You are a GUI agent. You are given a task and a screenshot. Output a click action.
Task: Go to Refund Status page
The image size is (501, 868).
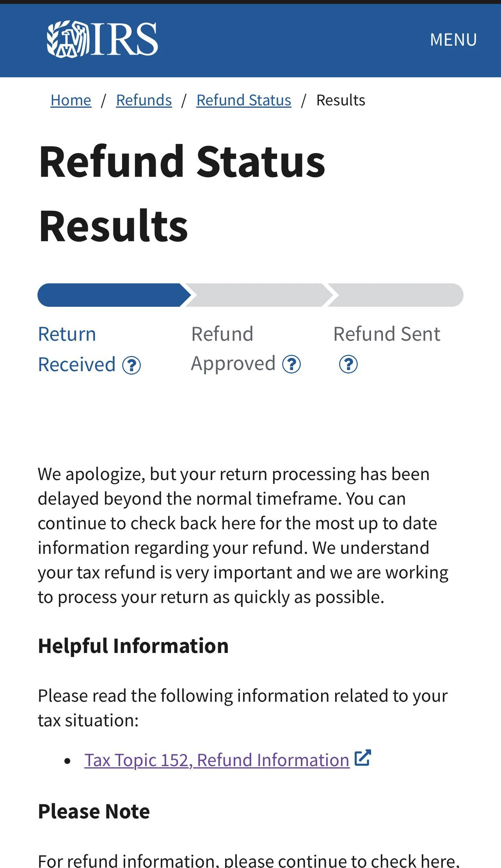[x=243, y=100]
